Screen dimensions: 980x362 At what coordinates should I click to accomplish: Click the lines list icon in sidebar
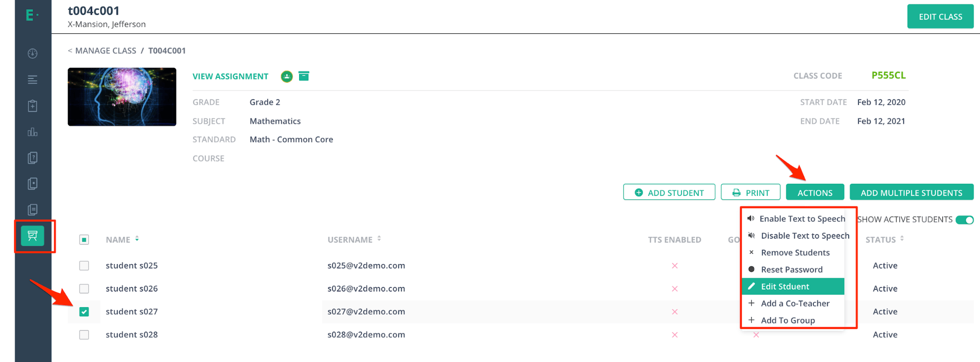point(32,79)
